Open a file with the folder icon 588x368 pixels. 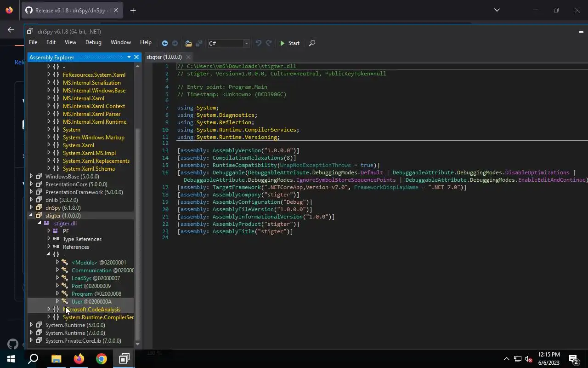tap(188, 43)
